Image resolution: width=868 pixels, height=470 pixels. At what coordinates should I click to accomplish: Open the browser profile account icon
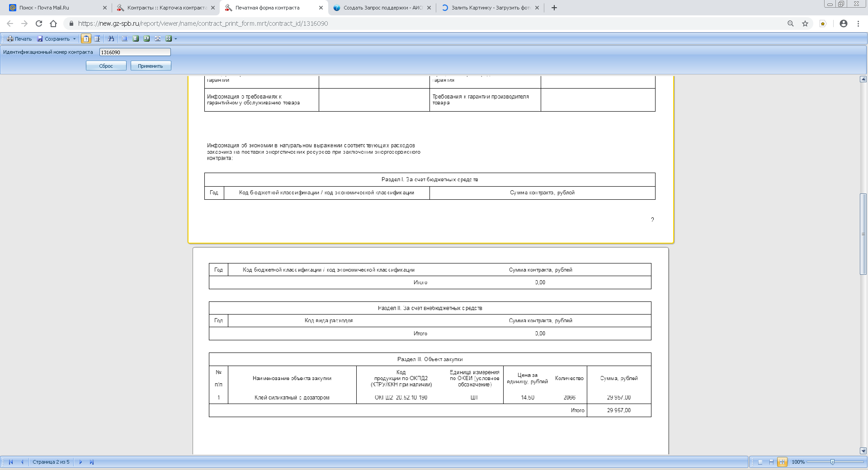(x=844, y=23)
